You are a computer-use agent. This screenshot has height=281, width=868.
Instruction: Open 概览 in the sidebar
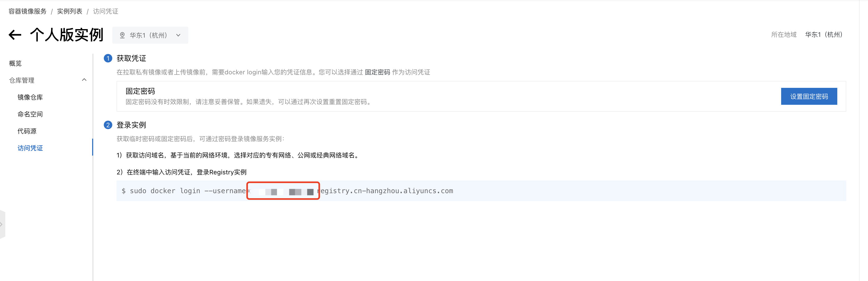point(15,63)
